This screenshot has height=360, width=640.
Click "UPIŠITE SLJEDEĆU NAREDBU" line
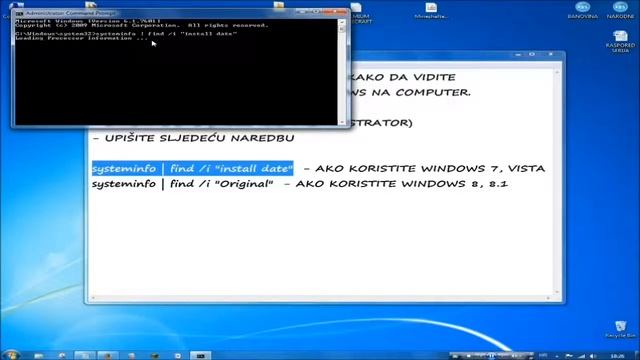coord(193,138)
